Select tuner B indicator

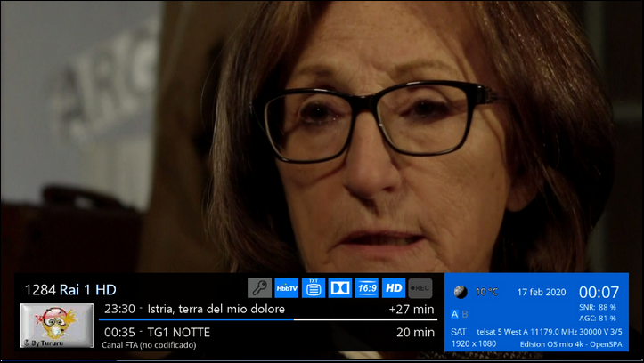tap(465, 314)
